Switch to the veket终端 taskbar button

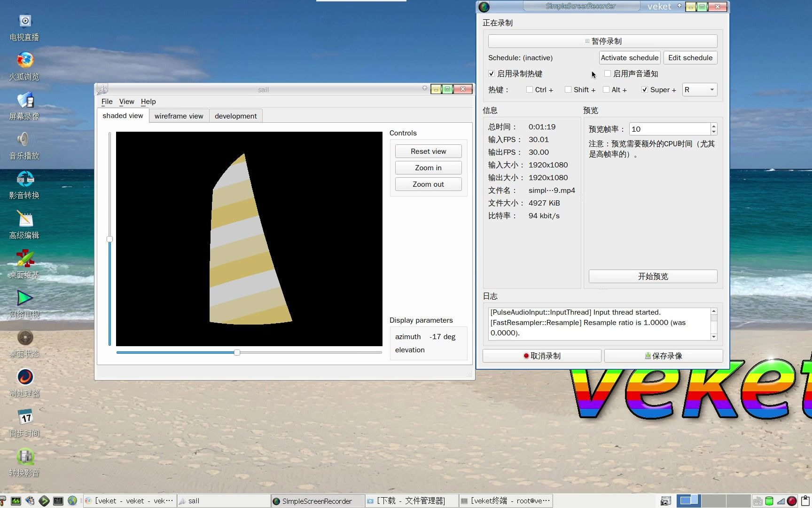coord(506,501)
